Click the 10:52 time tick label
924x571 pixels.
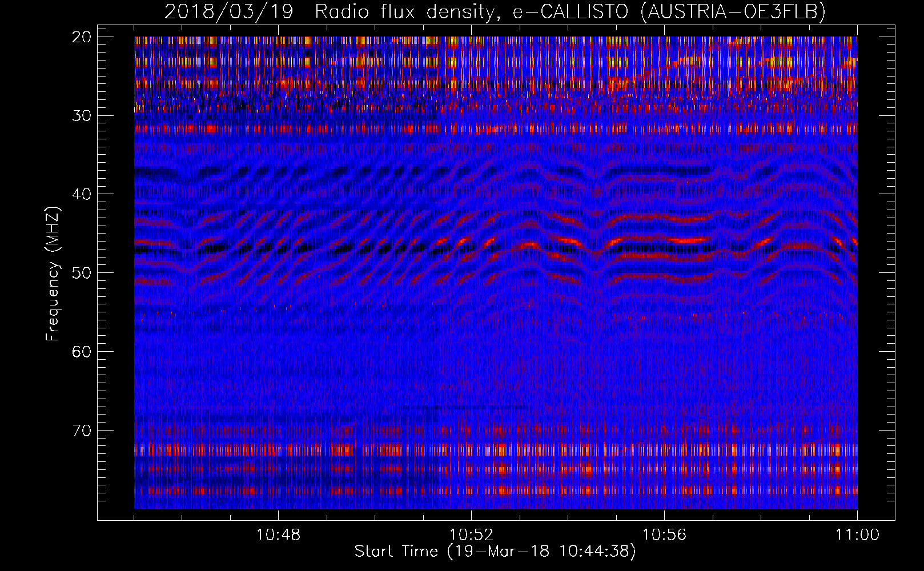[471, 535]
